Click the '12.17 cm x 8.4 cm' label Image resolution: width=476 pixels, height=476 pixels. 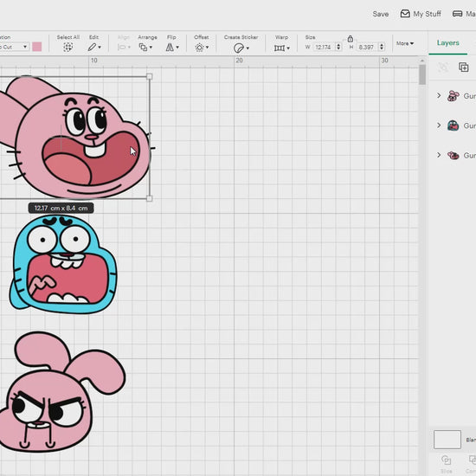click(x=61, y=208)
